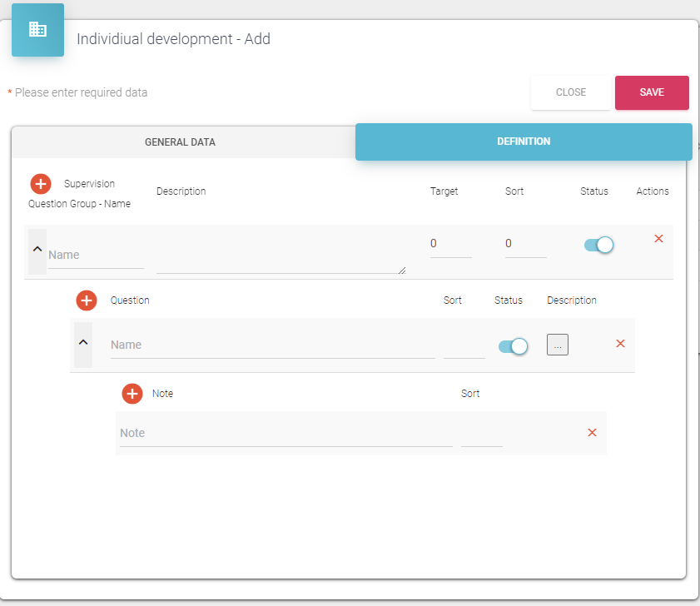Image resolution: width=700 pixels, height=606 pixels.
Task: Click the Target number field
Action: [450, 245]
